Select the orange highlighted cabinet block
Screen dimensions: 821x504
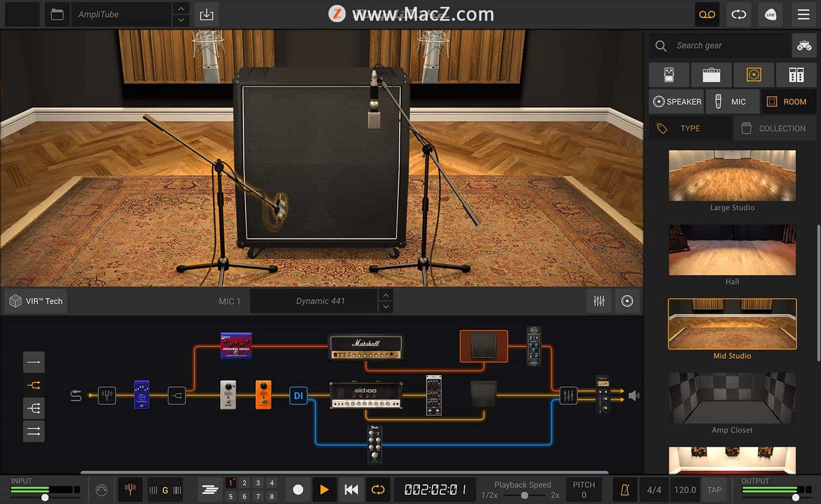coord(484,346)
